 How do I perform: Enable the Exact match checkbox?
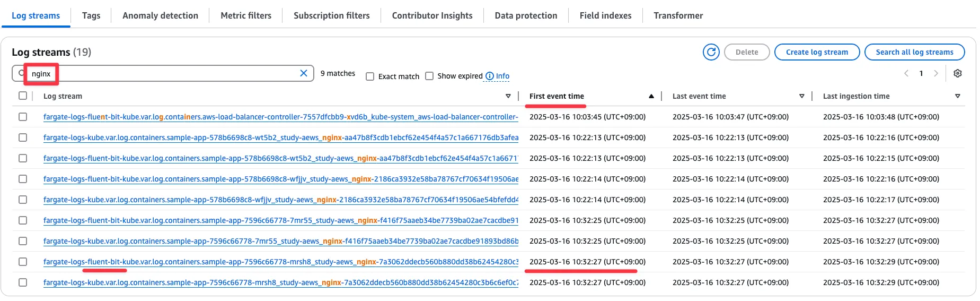coord(370,76)
